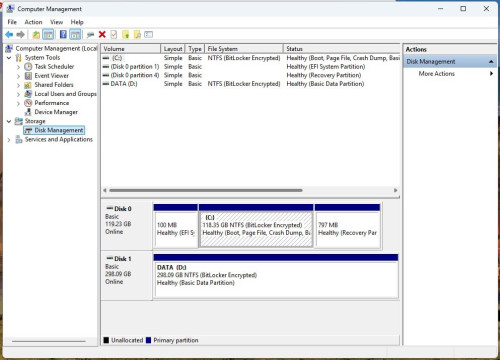
Task: Click "Healthy (Recovery Partition)" status cell
Action: [x=324, y=75]
